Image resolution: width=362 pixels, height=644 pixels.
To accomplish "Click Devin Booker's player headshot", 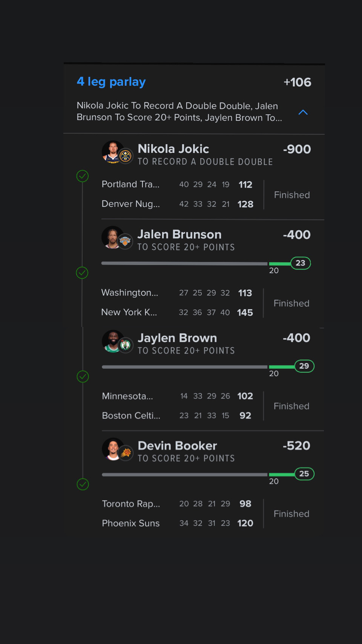I will click(x=112, y=448).
